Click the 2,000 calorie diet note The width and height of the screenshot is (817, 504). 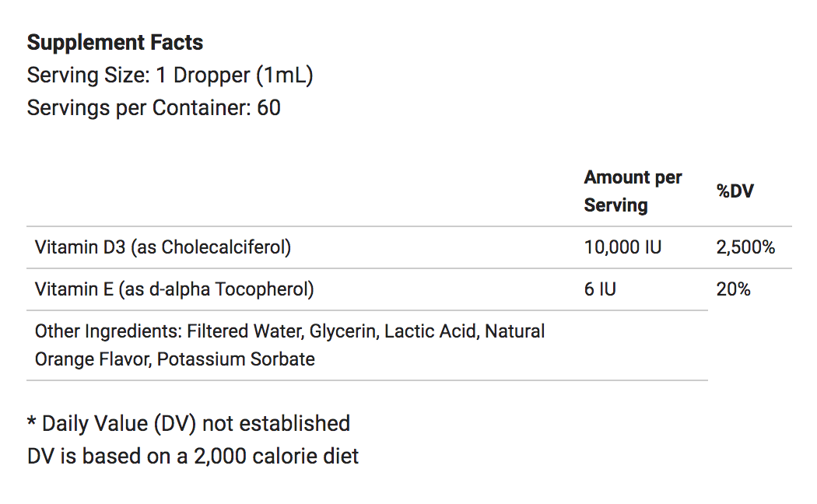(x=193, y=456)
